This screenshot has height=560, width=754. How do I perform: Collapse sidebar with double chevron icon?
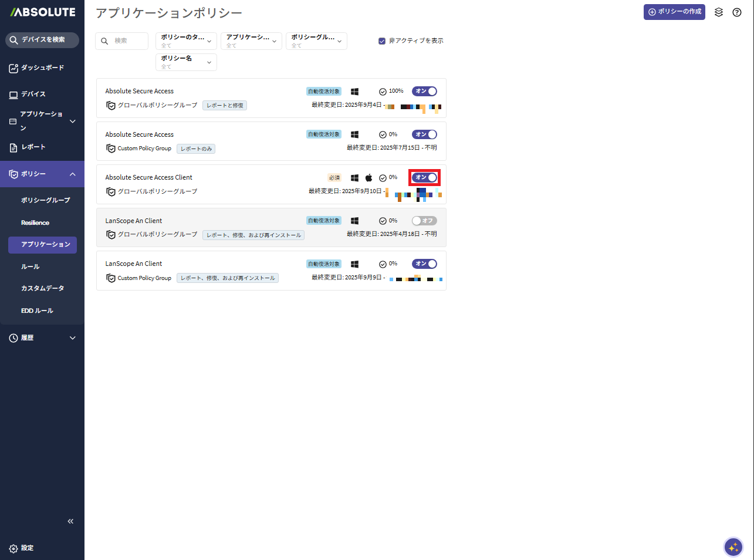[70, 521]
